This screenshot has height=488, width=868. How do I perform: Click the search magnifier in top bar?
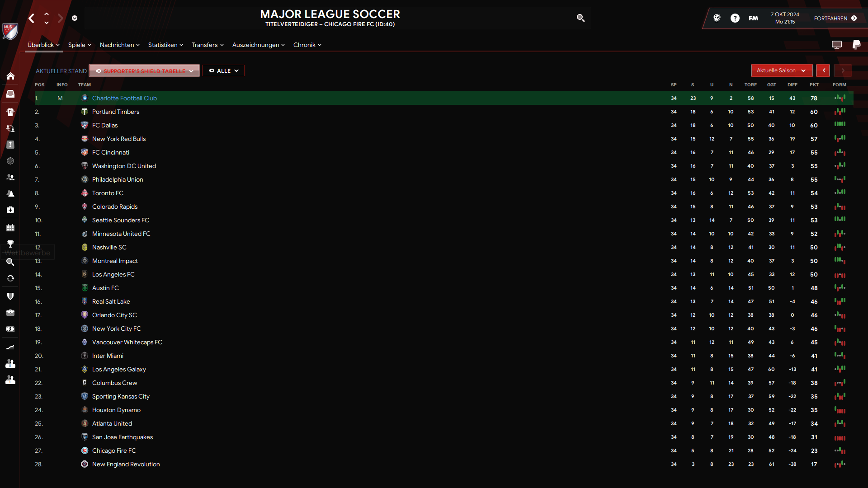(x=580, y=18)
